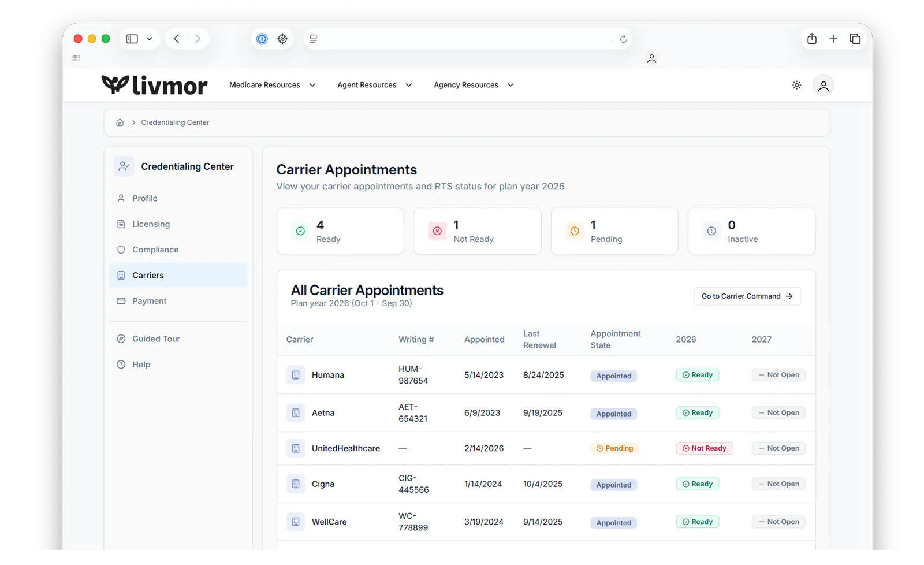Select the Pending summary card
The width and height of the screenshot is (924, 565).
click(614, 231)
